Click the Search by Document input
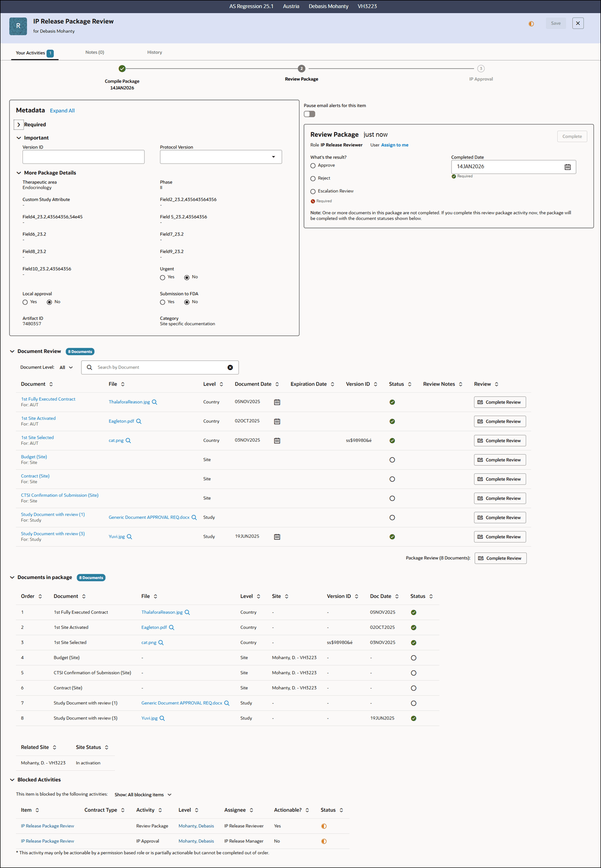 [160, 367]
